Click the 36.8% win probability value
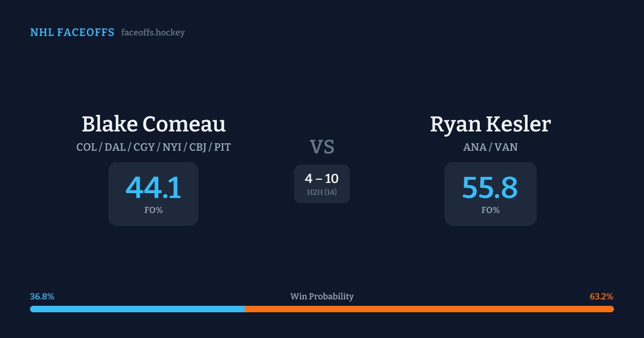 click(x=42, y=297)
